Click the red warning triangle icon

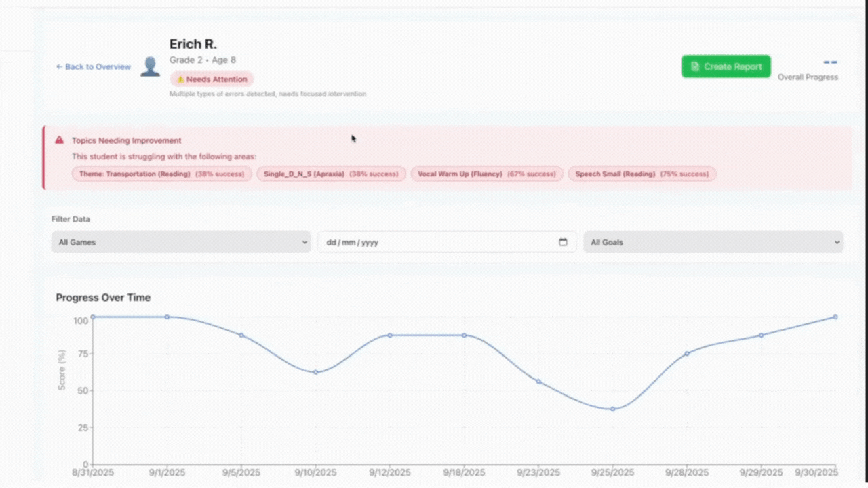60,140
